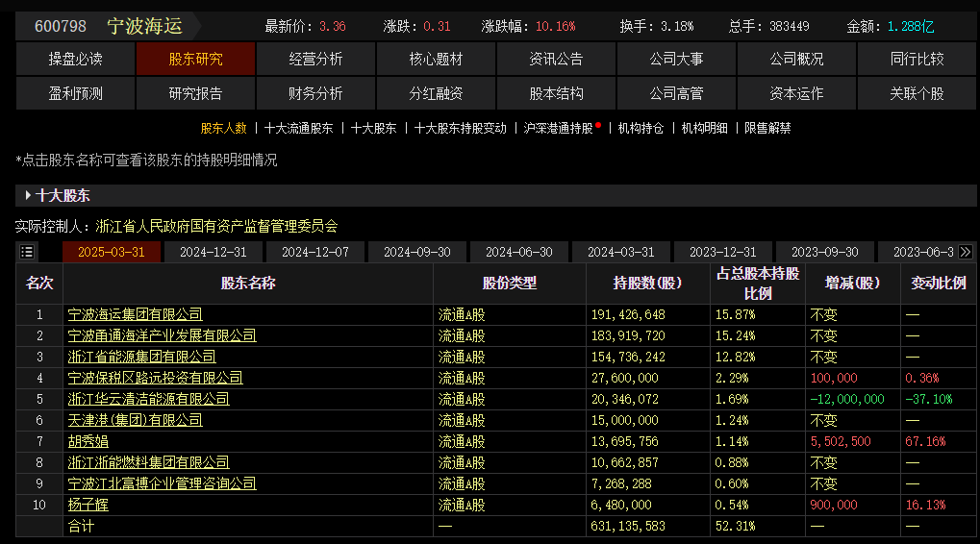The height and width of the screenshot is (544, 980).
Task: Jump to 限售解禁 section
Action: [x=767, y=128]
